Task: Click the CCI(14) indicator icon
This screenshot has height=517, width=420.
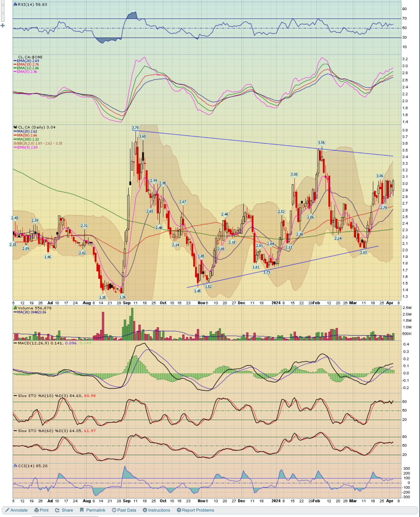Action: [15, 466]
